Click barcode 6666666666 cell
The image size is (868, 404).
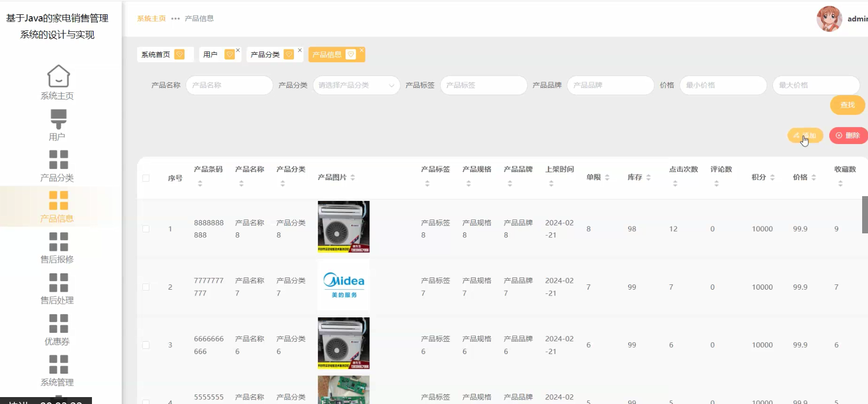[x=209, y=345]
